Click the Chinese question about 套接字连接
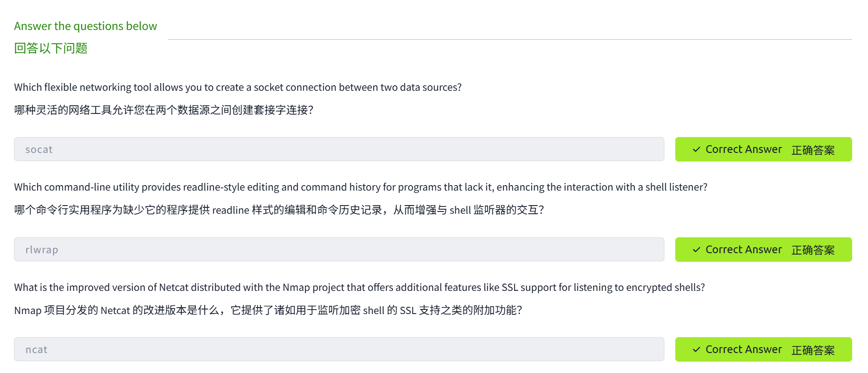Image resolution: width=868 pixels, height=373 pixels. (163, 110)
